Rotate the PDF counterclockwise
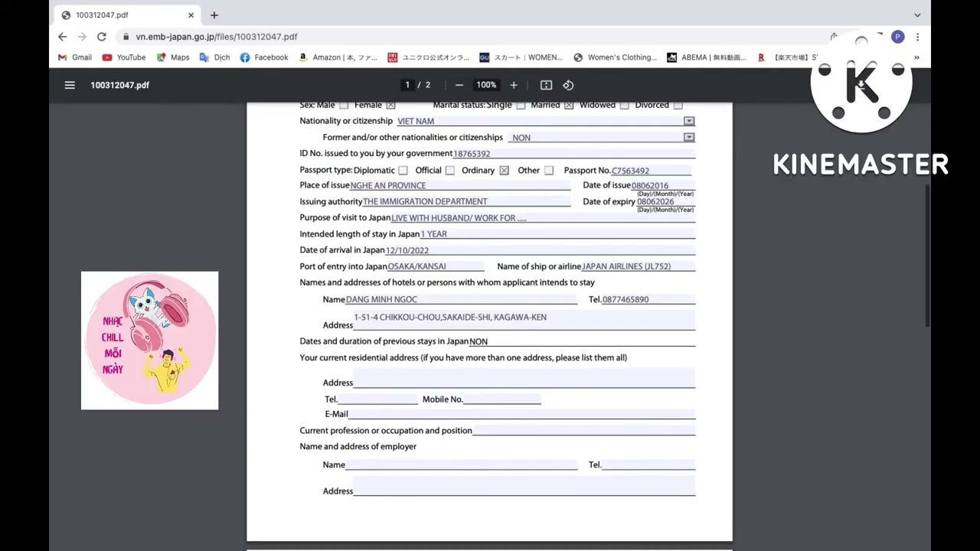Screen dimensions: 980x551 pyautogui.click(x=568, y=85)
